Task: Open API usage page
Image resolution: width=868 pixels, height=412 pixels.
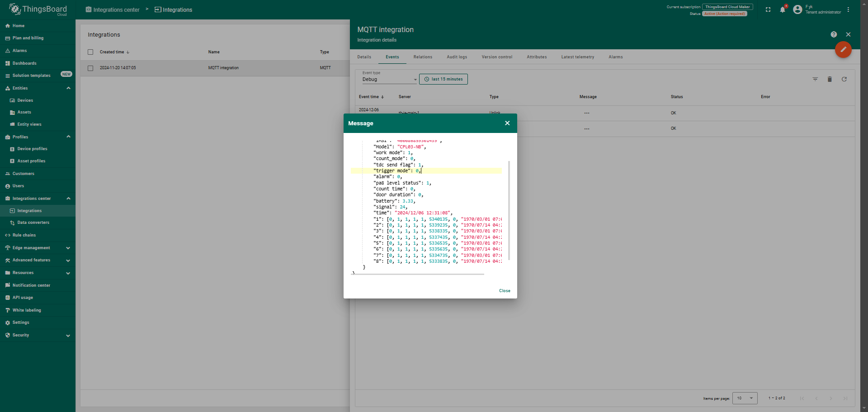Action: [x=38, y=298]
